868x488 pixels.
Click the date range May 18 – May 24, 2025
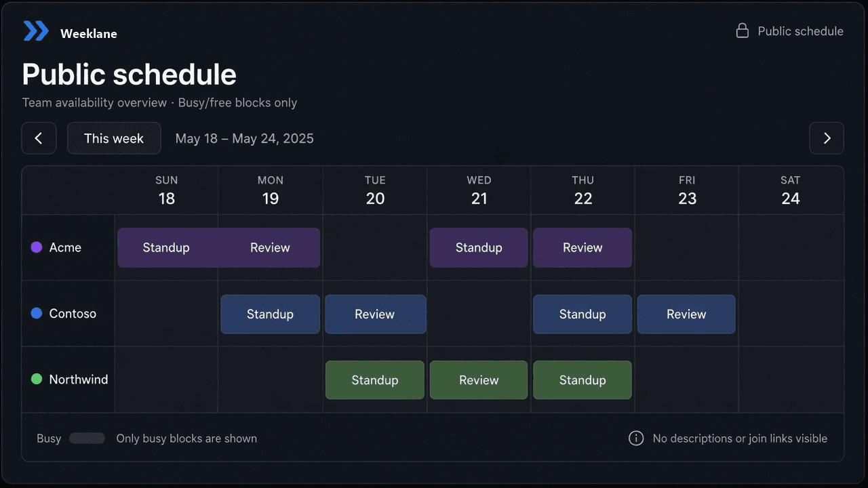pos(244,138)
